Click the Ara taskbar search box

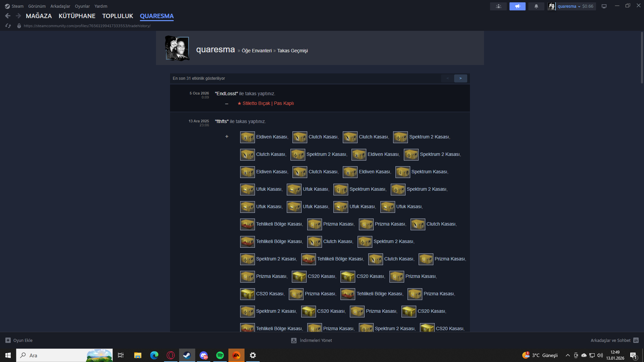[x=64, y=355]
